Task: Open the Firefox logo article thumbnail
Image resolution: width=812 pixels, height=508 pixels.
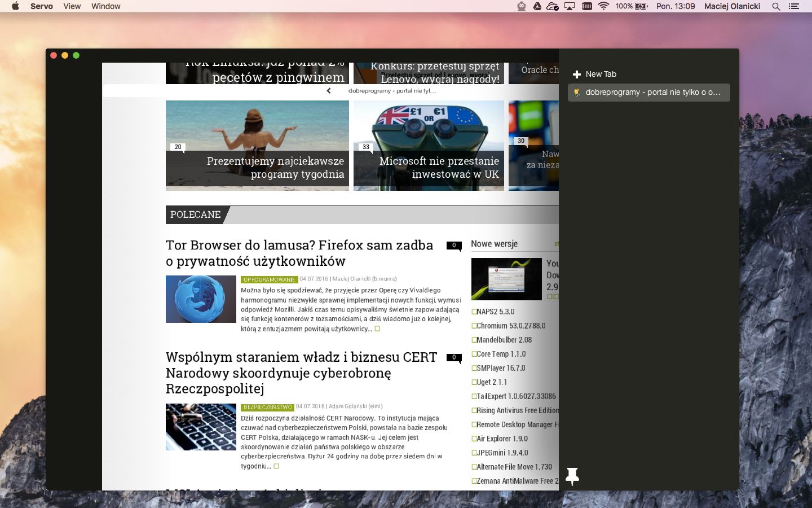Action: click(x=201, y=299)
